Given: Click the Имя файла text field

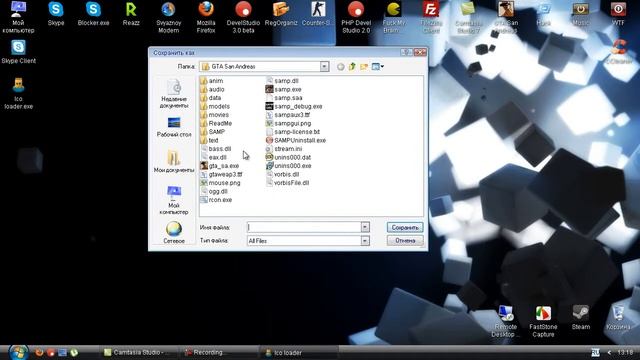Looking at the screenshot, I should coord(304,227).
